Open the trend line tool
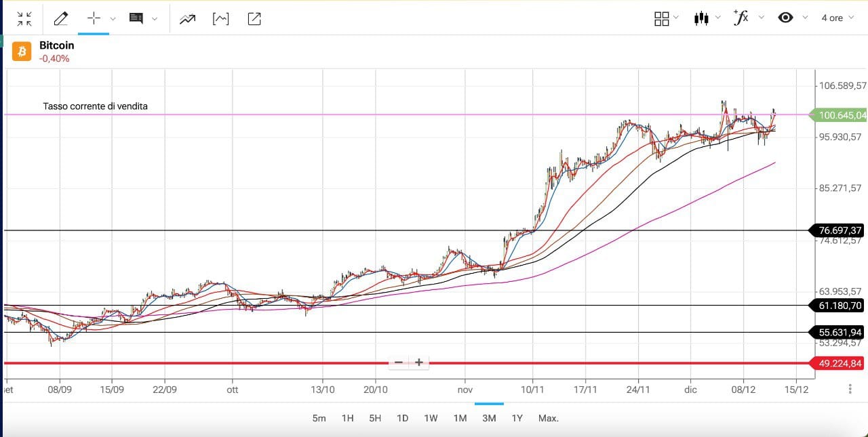The image size is (868, 437). coord(187,18)
